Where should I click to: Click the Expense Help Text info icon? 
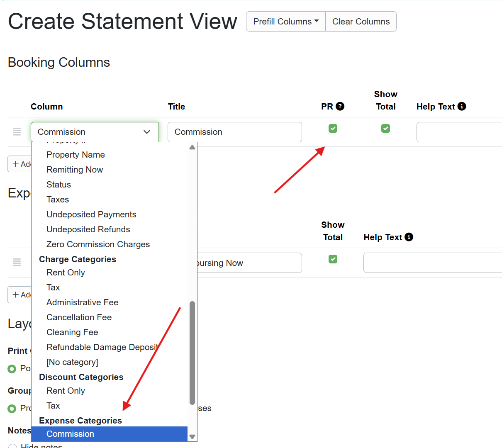click(409, 237)
